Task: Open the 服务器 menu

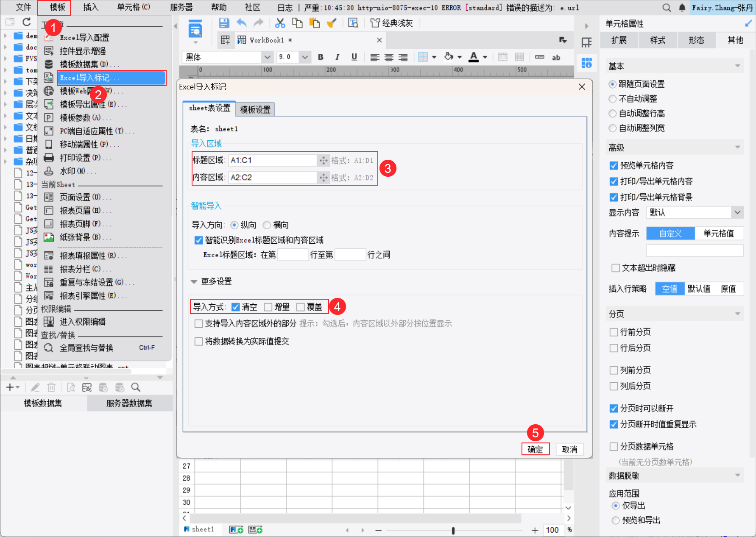Action: coord(181,7)
